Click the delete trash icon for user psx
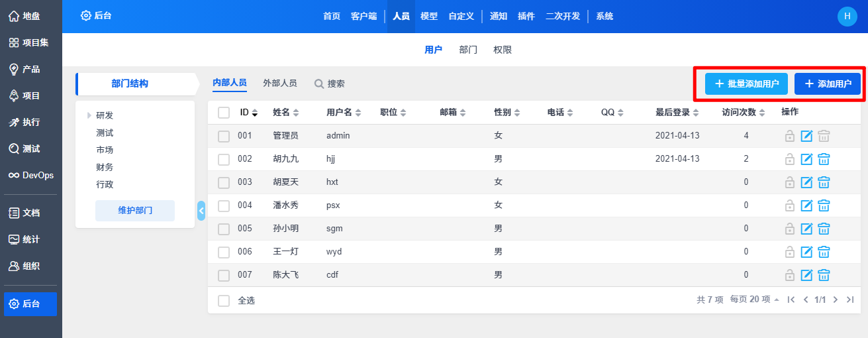 coord(824,205)
